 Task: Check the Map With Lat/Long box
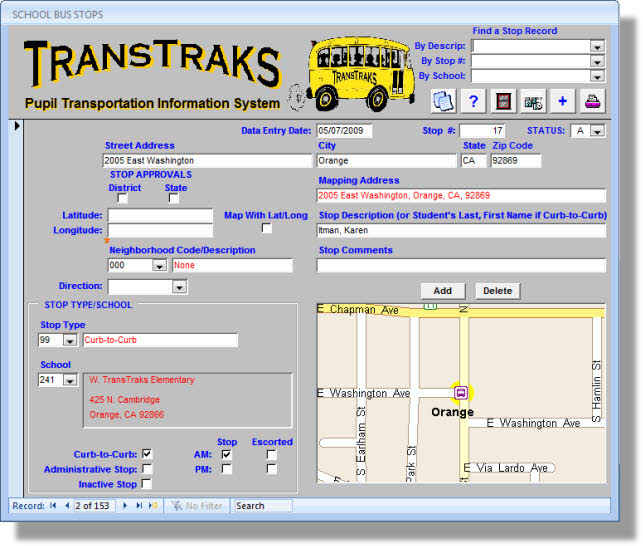click(266, 229)
